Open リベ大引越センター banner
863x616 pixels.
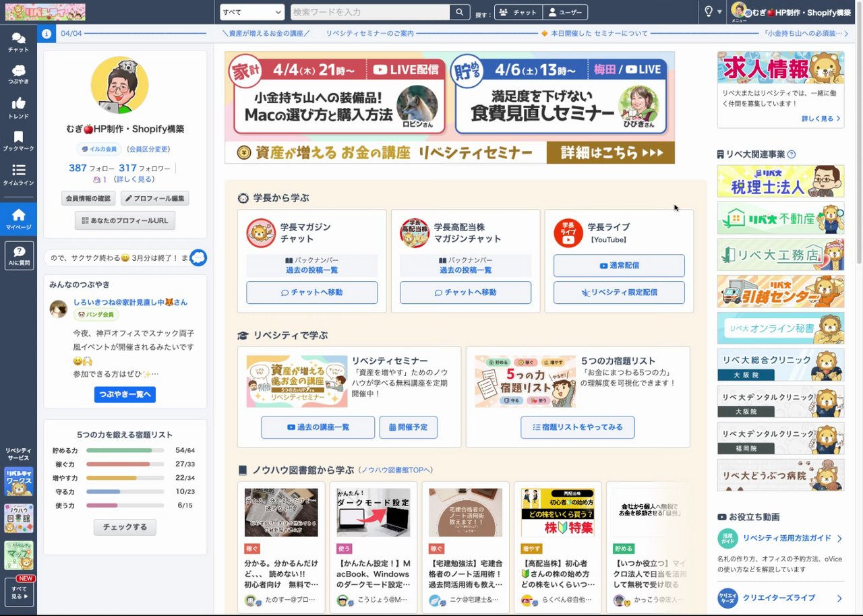[x=780, y=291]
